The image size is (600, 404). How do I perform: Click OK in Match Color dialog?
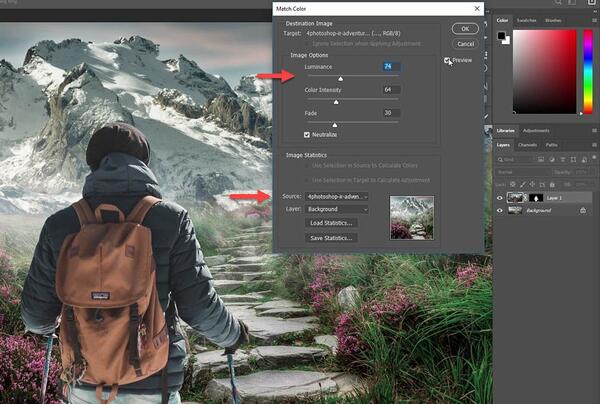pyautogui.click(x=465, y=29)
